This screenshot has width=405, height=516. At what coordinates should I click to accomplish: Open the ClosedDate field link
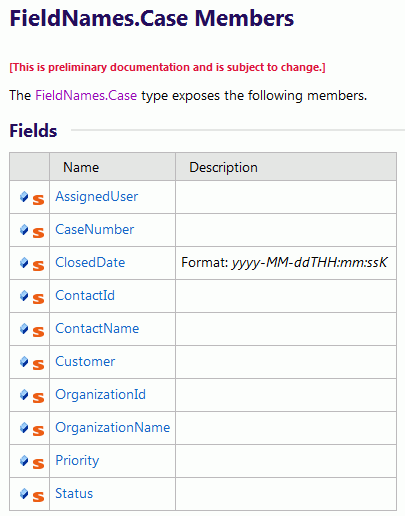(x=90, y=262)
